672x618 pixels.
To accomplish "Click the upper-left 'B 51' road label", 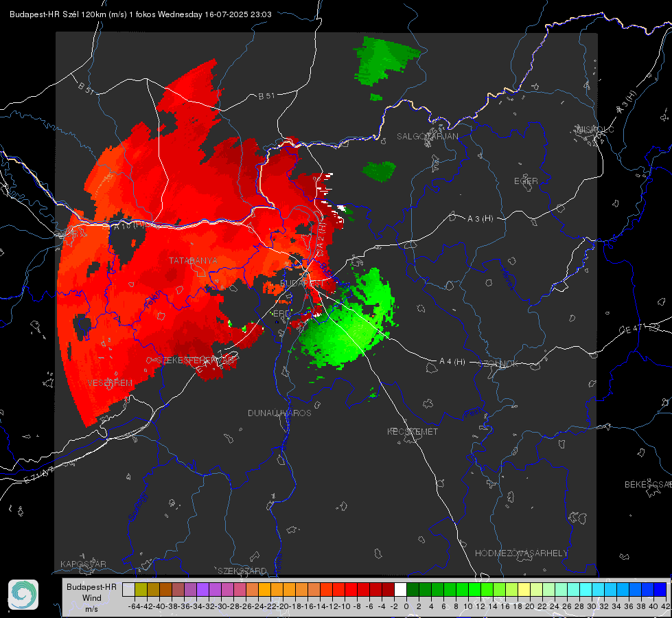I will pyautogui.click(x=86, y=88).
